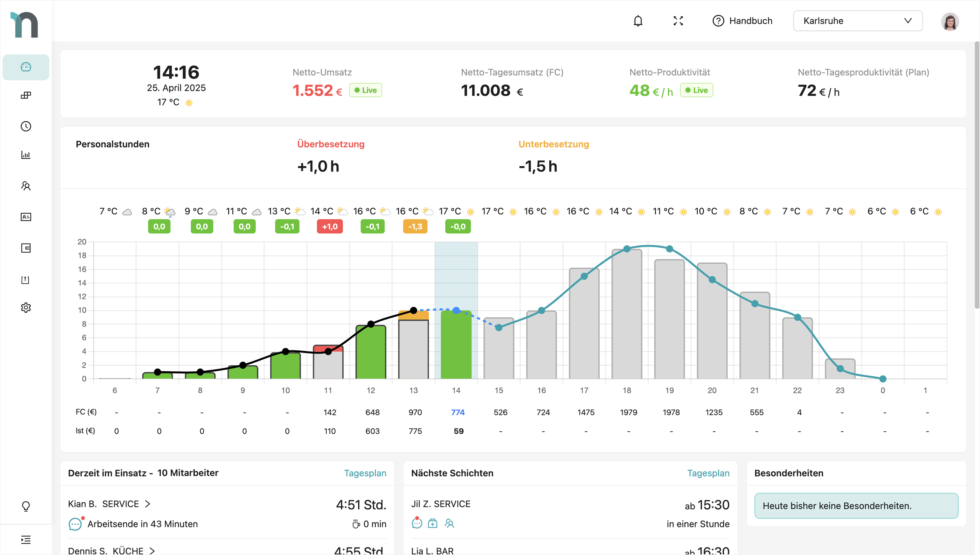Viewport: 980px width, 555px height.
Task: Open the settings gear icon
Action: tap(26, 308)
